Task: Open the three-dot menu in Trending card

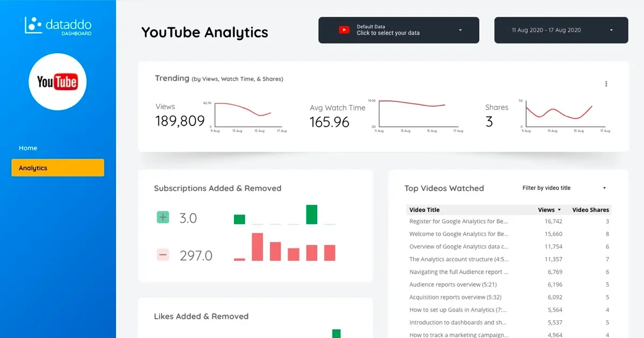Action: (606, 84)
